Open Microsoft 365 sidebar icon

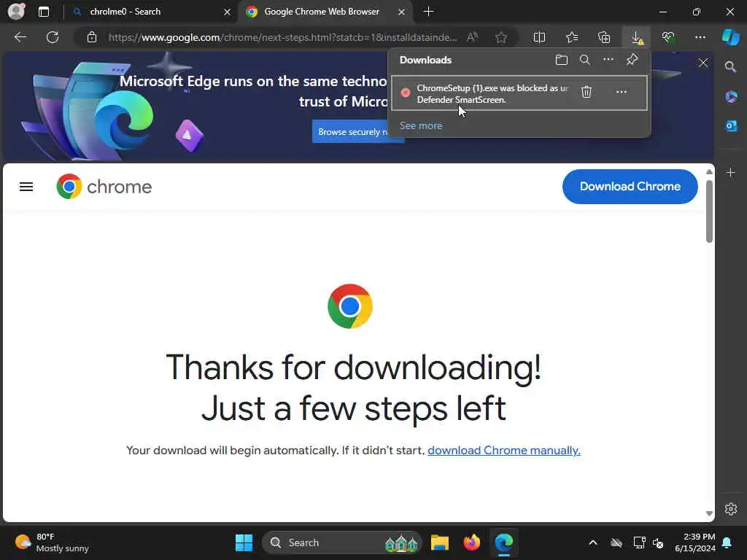(x=731, y=97)
